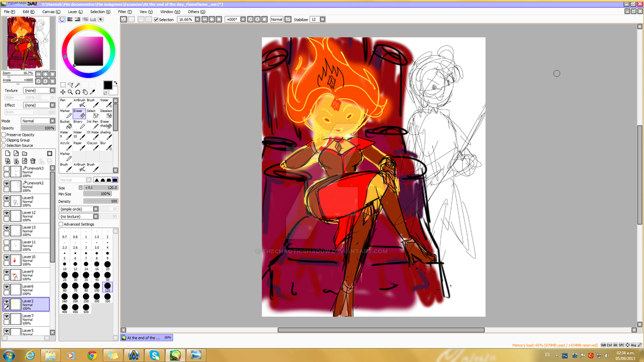The height and width of the screenshot is (362, 644).
Task: Select the Binary pen tool
Action: (x=79, y=124)
